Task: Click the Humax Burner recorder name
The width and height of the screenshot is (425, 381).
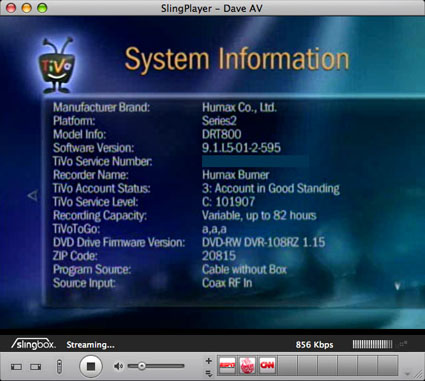Action: tap(236, 175)
